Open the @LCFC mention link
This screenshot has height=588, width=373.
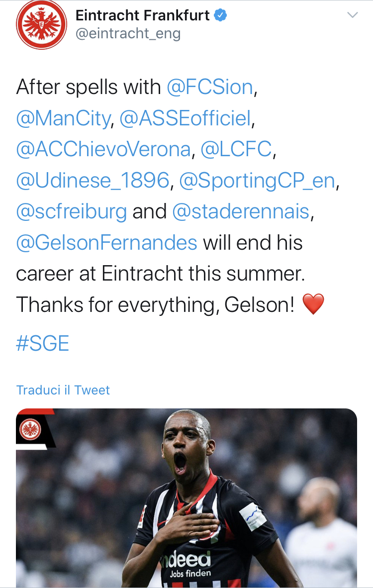(236, 150)
